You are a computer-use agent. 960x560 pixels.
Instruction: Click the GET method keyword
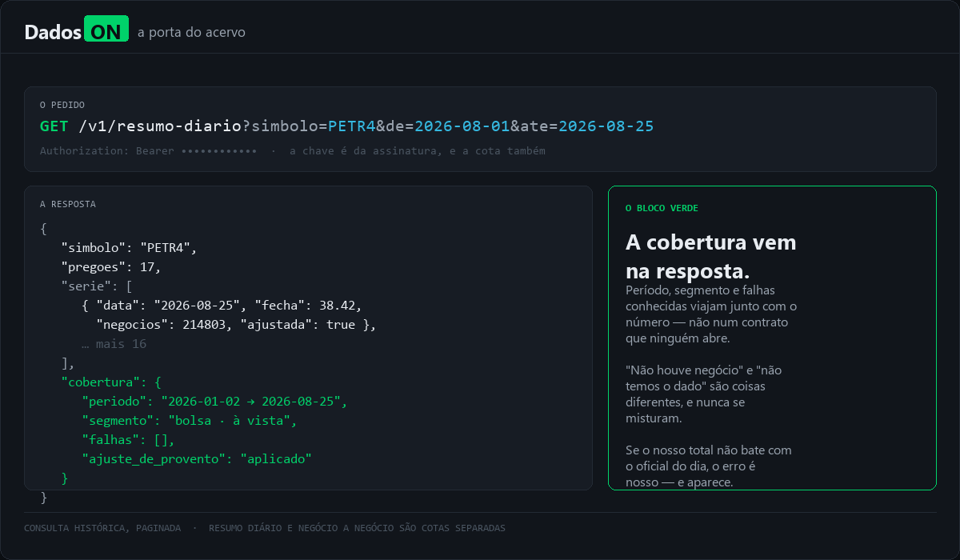tap(54, 126)
